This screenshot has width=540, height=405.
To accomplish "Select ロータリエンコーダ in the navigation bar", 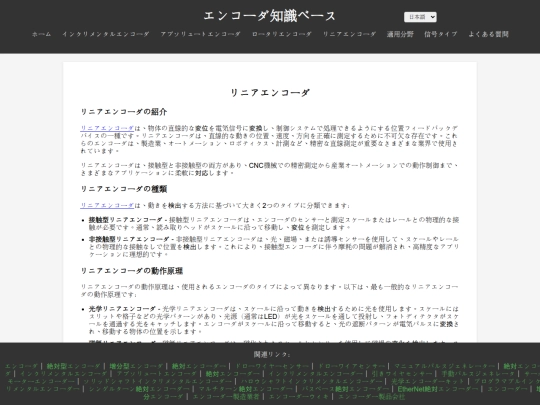I will click(x=282, y=34).
